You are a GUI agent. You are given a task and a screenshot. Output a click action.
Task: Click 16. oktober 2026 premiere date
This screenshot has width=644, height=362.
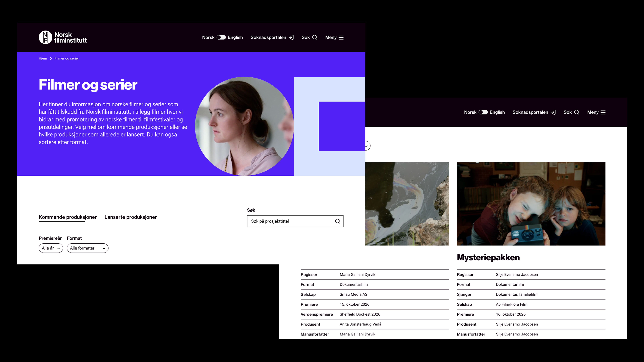click(x=511, y=314)
